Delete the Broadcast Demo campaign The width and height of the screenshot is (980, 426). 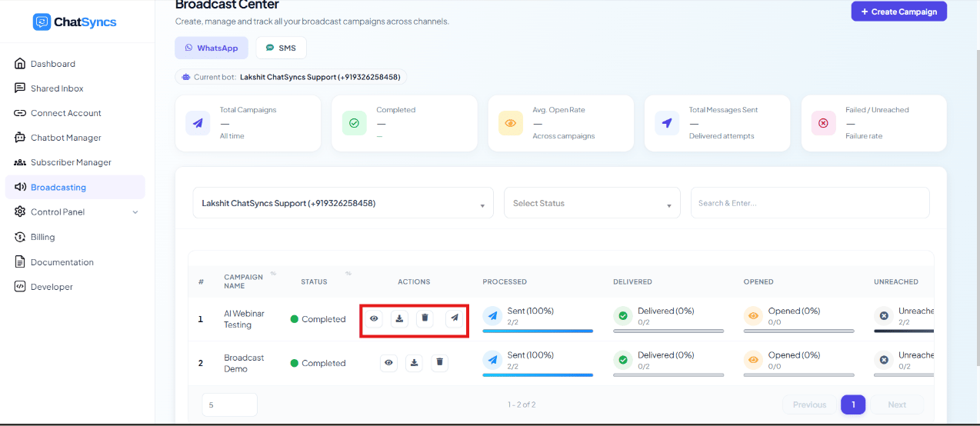(x=439, y=362)
